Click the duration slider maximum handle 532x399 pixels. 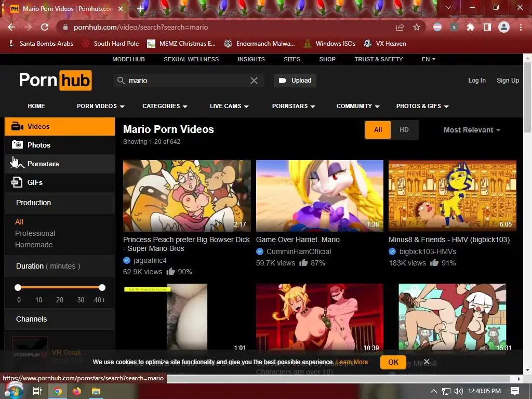102,288
